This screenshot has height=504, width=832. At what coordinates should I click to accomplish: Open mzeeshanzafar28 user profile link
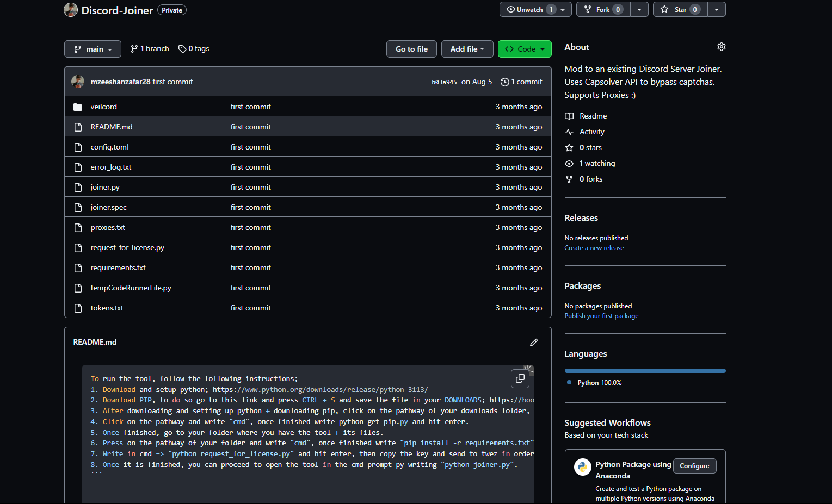[120, 82]
